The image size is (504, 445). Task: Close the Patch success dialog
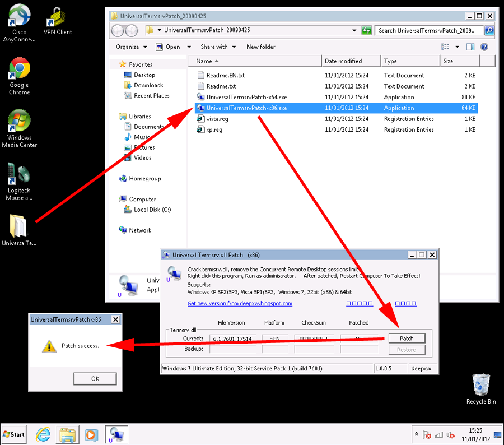pos(115,319)
